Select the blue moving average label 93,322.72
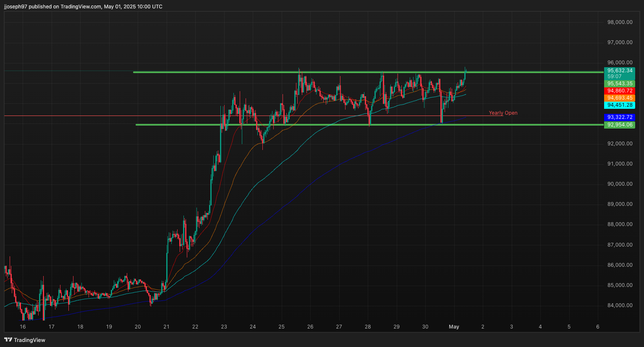The width and height of the screenshot is (644, 347). [620, 117]
